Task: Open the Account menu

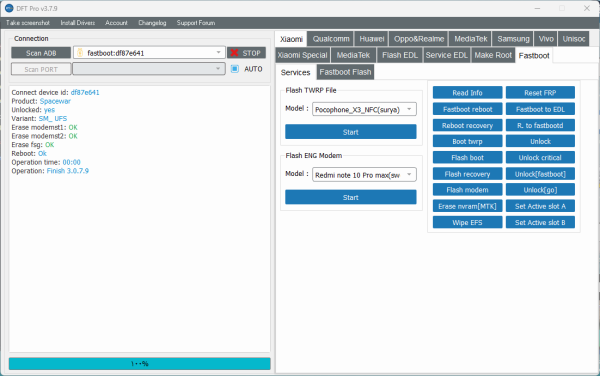Action: click(116, 23)
